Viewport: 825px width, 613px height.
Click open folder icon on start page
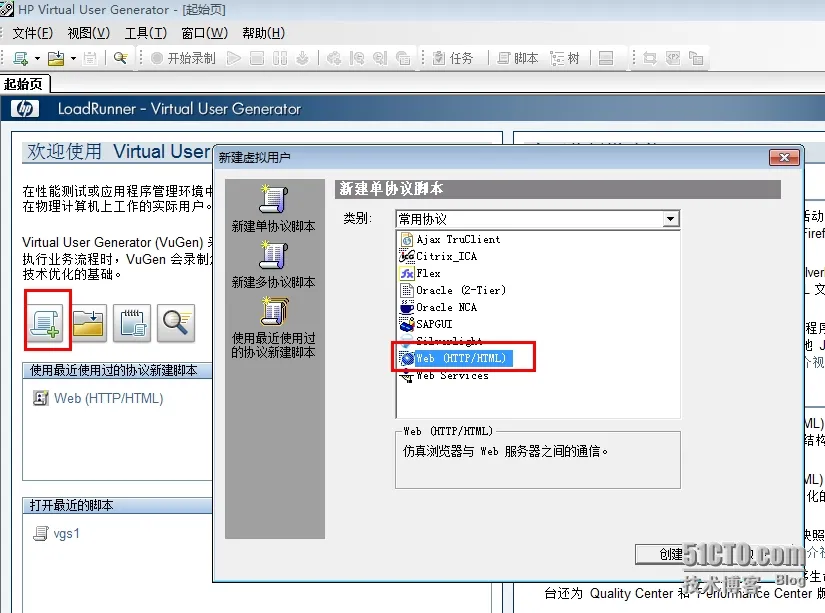coord(88,323)
